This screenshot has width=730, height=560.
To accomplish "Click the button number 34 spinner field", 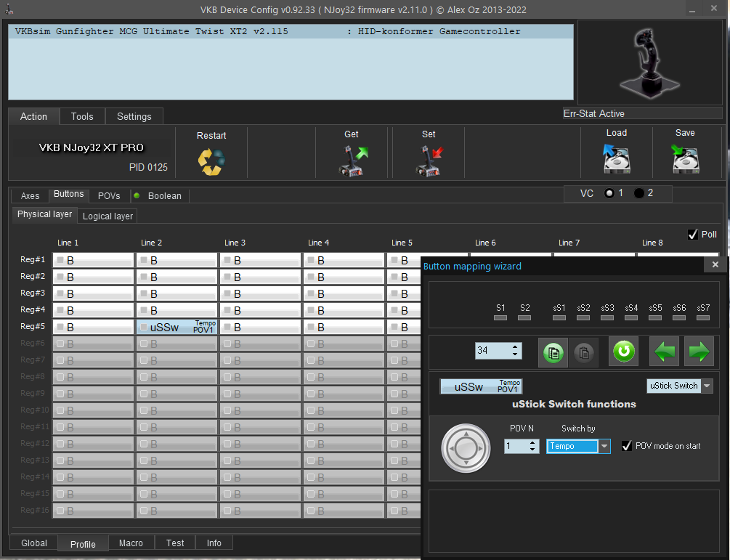I will pos(492,351).
